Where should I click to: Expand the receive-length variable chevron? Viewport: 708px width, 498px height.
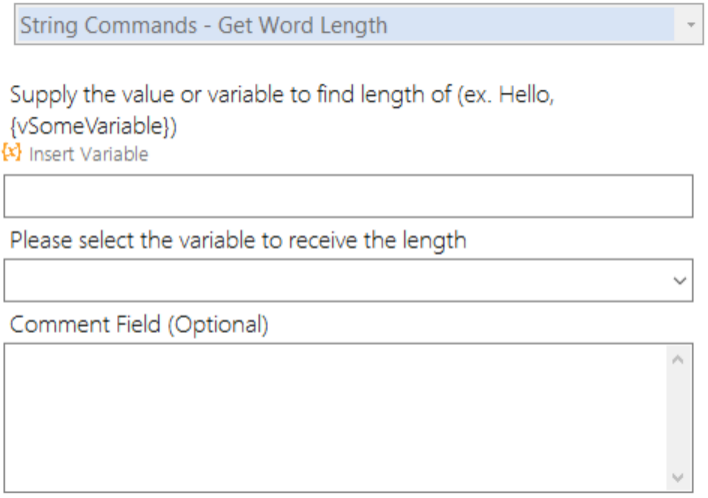(x=680, y=280)
